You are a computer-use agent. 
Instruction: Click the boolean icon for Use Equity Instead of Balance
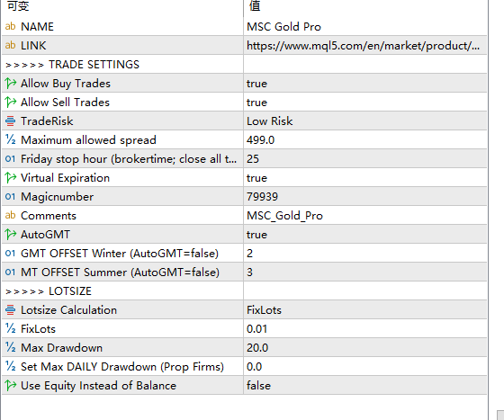point(10,385)
